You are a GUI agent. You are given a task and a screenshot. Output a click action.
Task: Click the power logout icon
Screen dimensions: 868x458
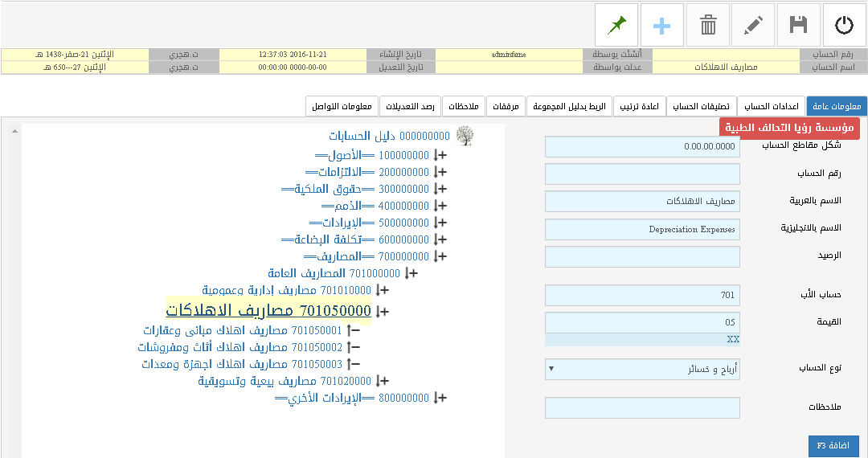coord(844,25)
